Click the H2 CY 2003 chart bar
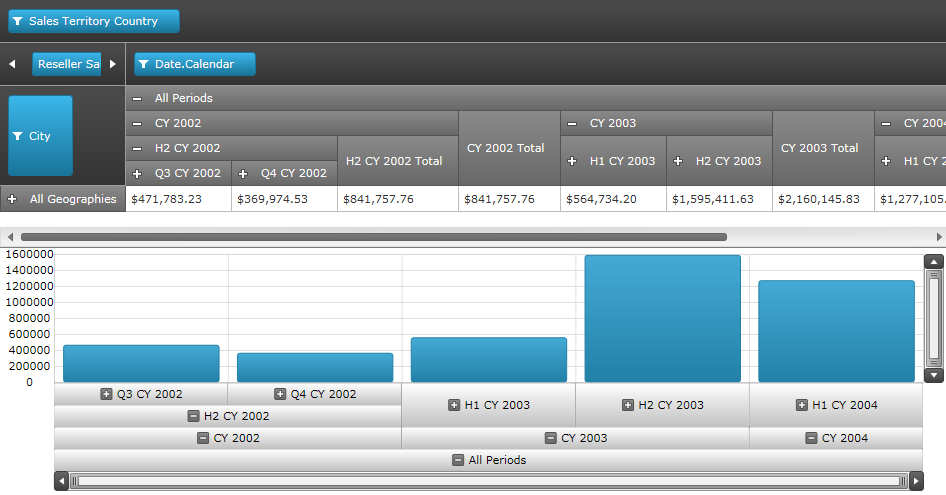 pos(662,318)
